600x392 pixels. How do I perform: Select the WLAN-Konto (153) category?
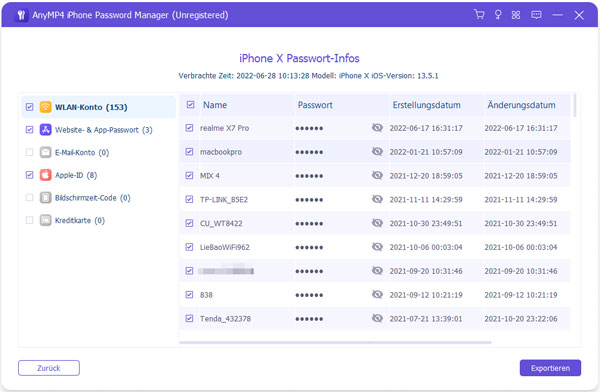[98, 107]
